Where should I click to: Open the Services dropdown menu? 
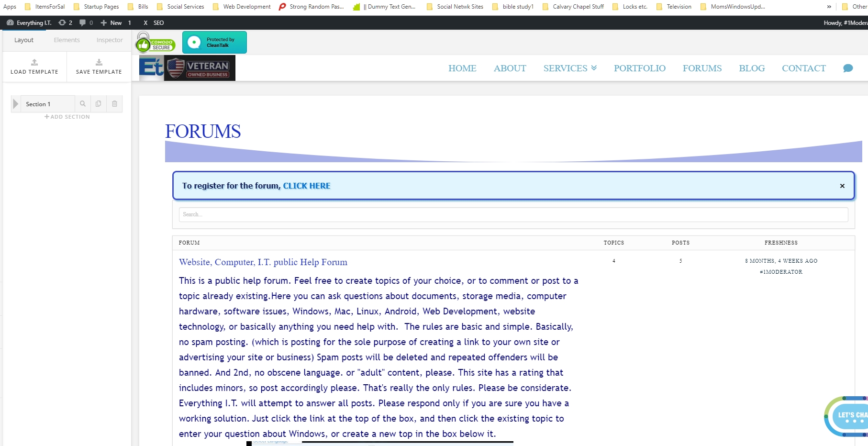(570, 68)
